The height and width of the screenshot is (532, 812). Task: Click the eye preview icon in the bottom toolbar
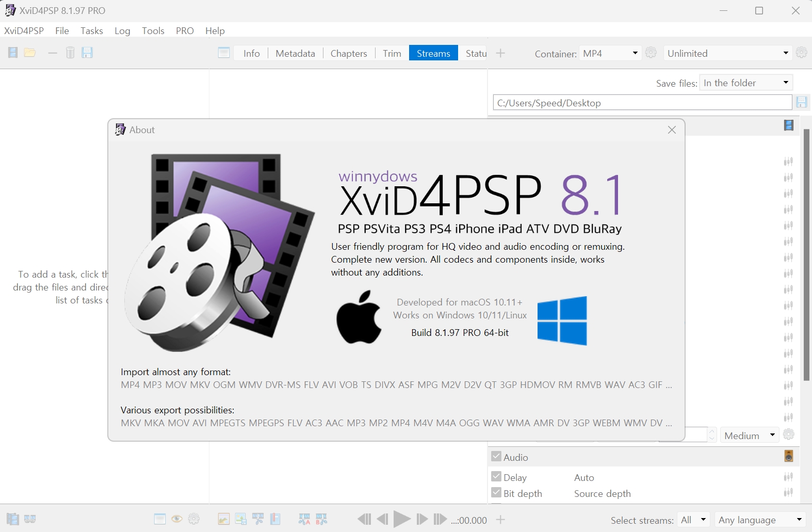click(x=177, y=519)
